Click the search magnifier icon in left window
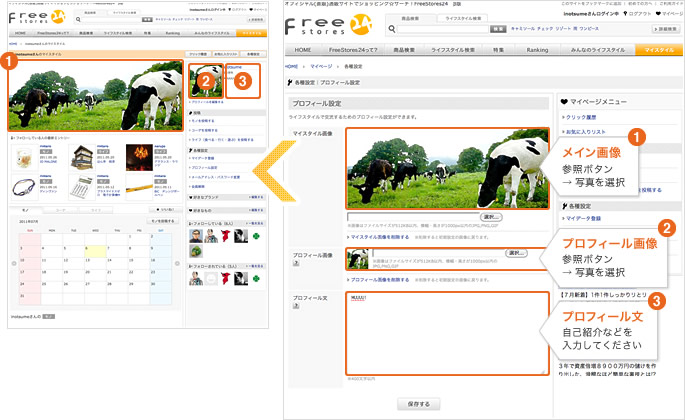 coord(78,20)
